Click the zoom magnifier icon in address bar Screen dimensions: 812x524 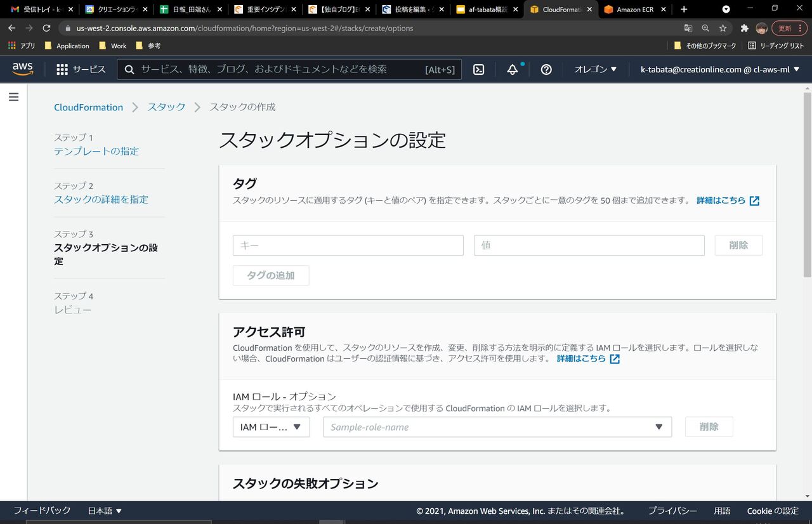tap(705, 28)
